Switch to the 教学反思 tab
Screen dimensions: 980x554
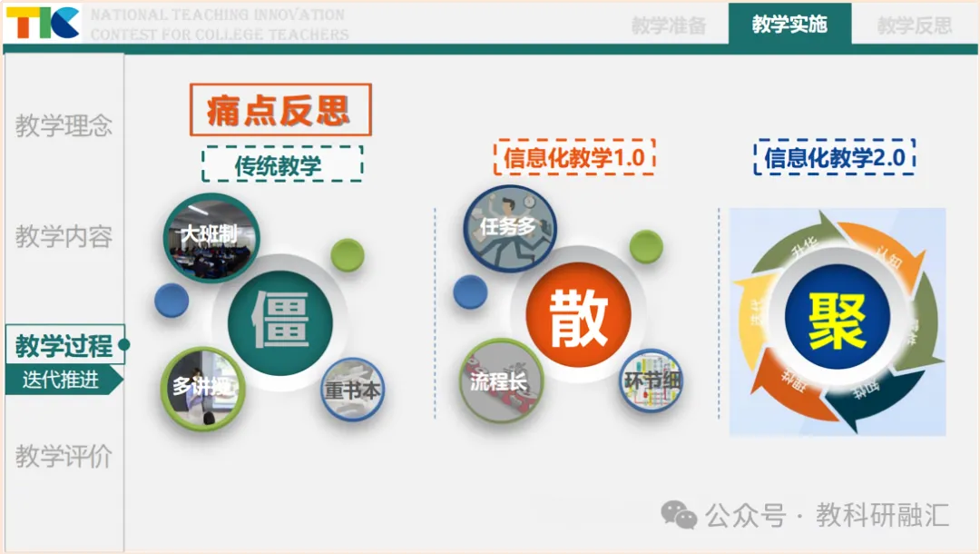point(915,25)
